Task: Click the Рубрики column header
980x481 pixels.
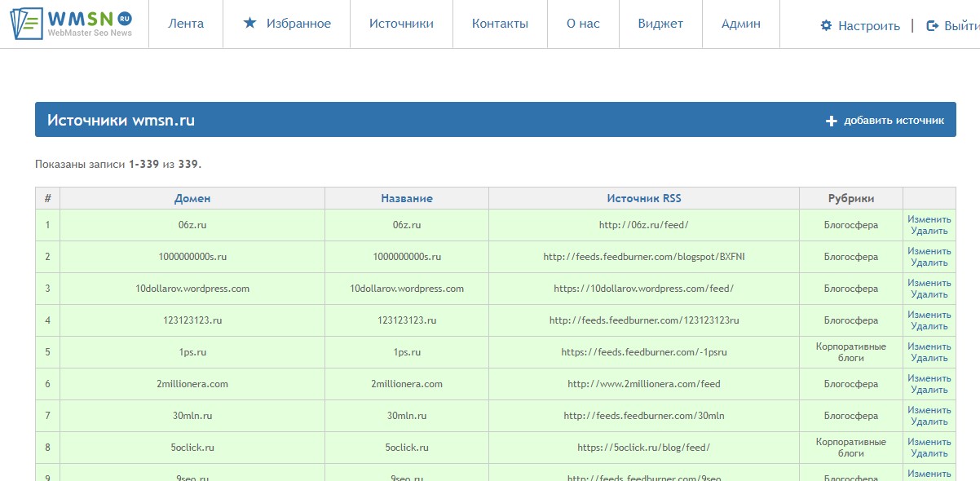Action: 851,198
